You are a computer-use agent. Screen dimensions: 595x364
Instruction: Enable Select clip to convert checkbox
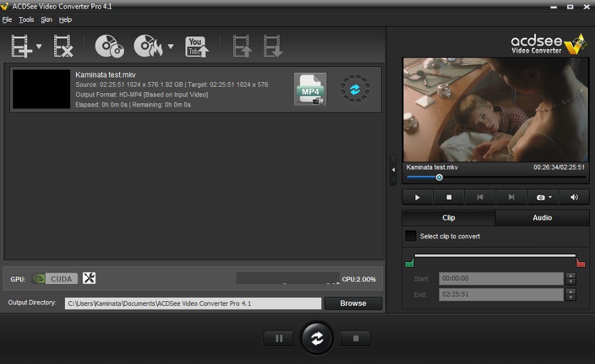tap(411, 236)
